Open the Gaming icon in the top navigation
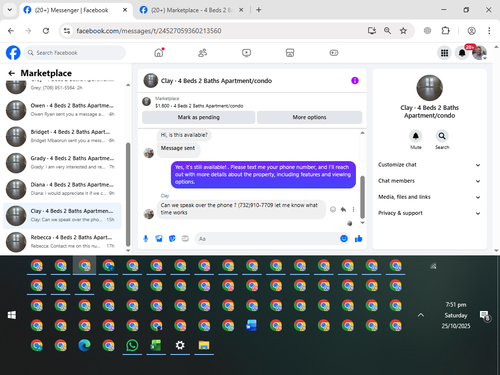The height and width of the screenshot is (375, 500). pos(334,53)
